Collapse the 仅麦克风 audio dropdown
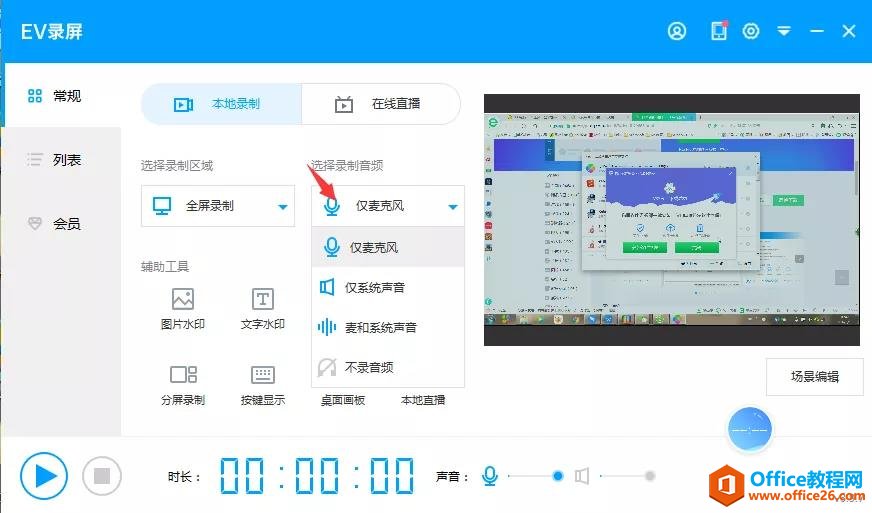 pos(388,206)
